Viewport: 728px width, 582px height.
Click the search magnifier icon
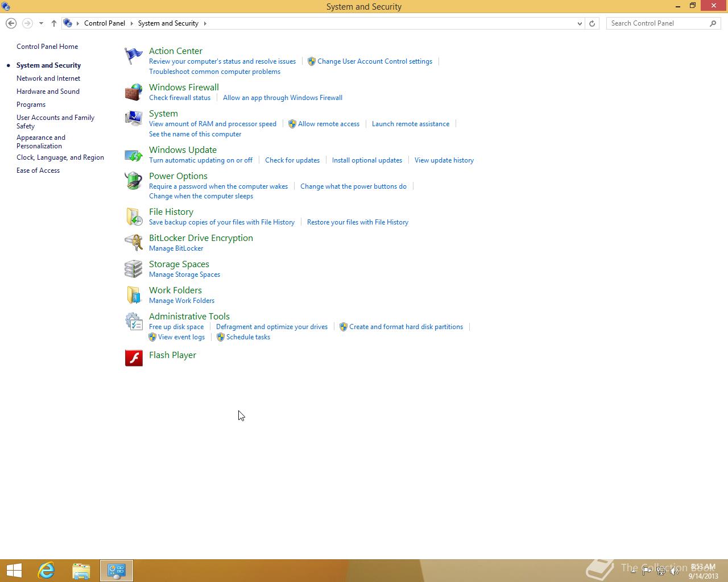pyautogui.click(x=713, y=23)
